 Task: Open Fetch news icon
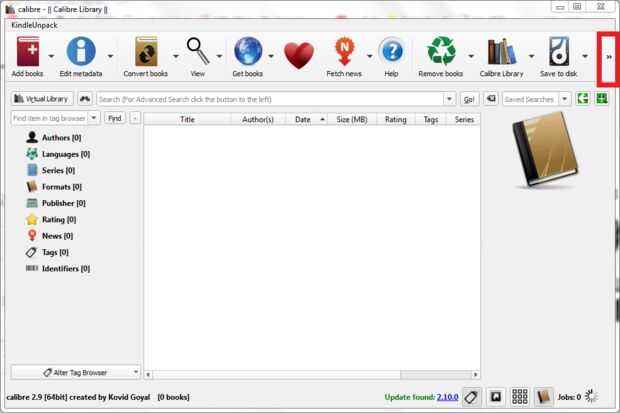pyautogui.click(x=344, y=51)
